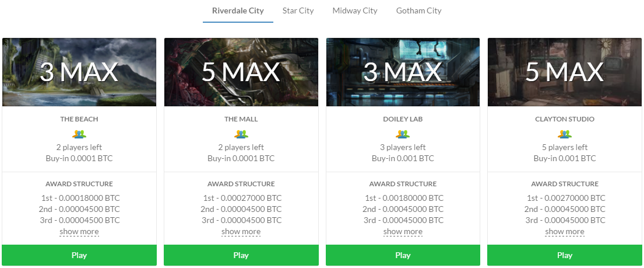
Task: Click players icon under Doiley Lab
Action: [403, 134]
